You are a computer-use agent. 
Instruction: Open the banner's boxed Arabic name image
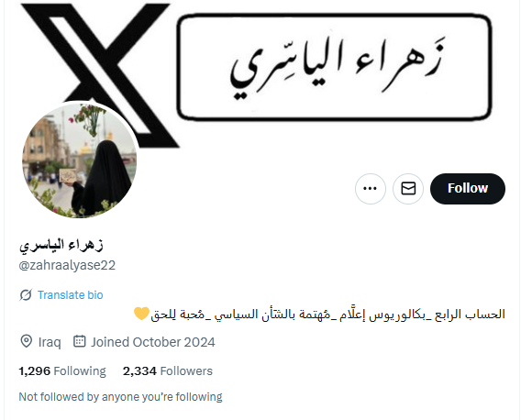point(334,66)
